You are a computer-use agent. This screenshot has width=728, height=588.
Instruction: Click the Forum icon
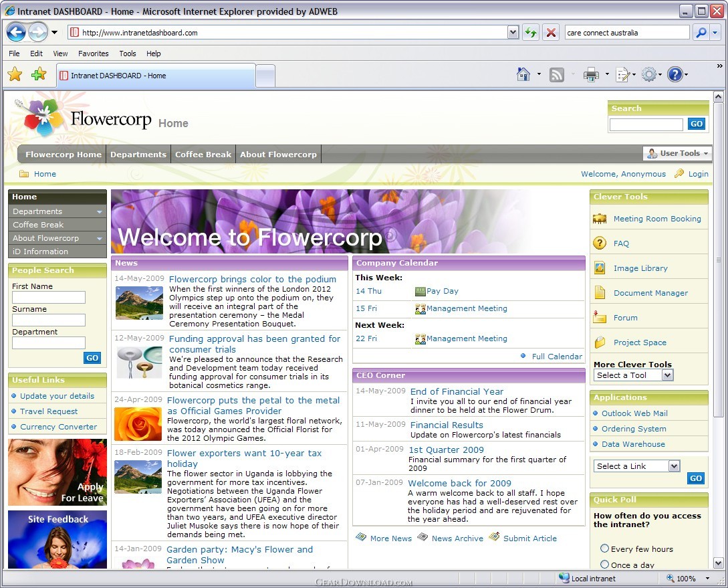tap(600, 317)
